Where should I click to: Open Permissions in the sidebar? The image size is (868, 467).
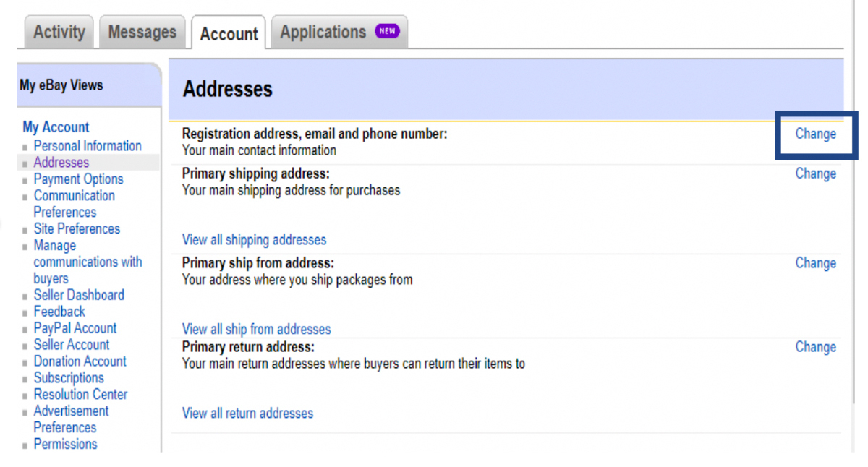(65, 444)
